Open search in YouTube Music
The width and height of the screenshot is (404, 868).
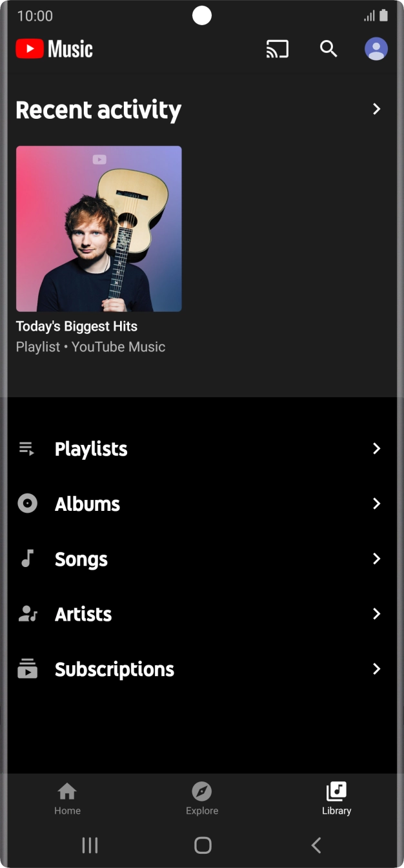click(328, 48)
